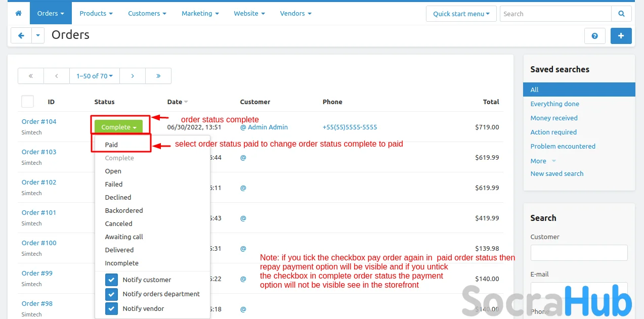The image size is (644, 319).
Task: Jump to last page double-arrow icon
Action: (158, 76)
